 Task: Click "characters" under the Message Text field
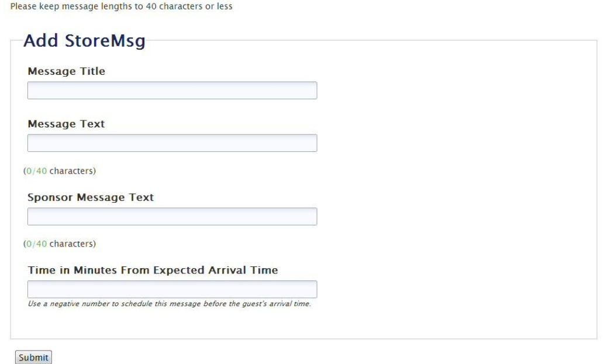click(71, 171)
